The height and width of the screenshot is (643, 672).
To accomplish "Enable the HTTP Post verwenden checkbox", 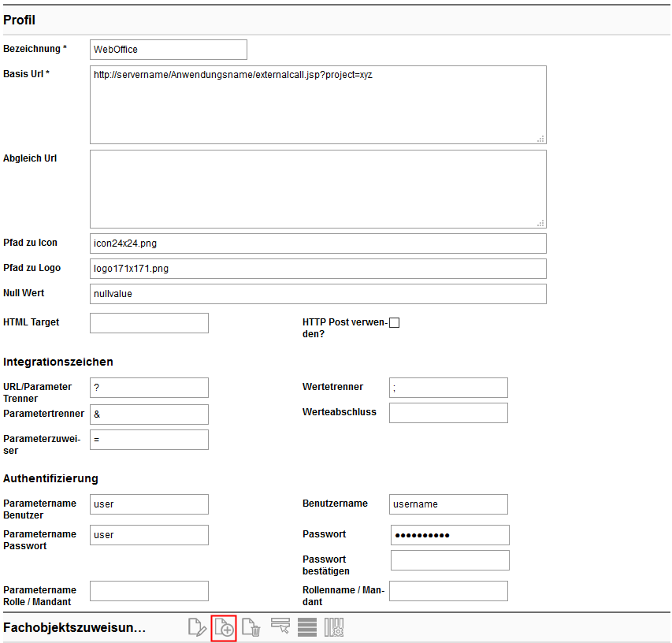I will coord(395,322).
